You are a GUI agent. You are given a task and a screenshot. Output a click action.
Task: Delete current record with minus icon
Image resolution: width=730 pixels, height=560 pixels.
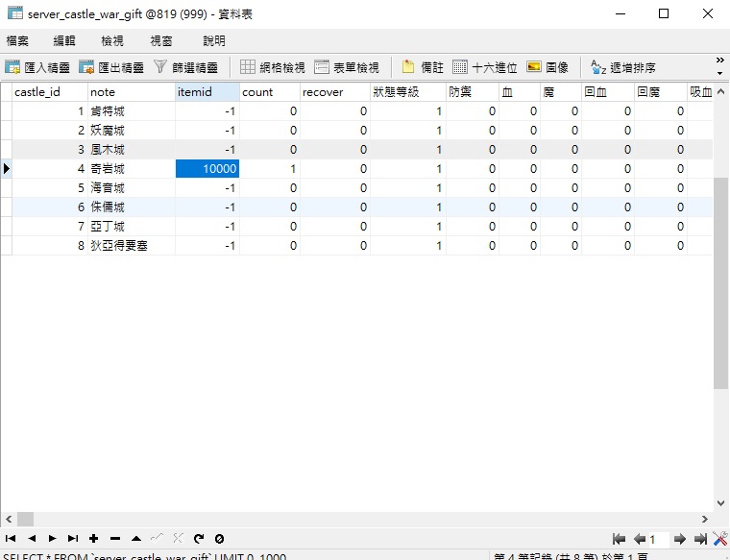(x=115, y=539)
